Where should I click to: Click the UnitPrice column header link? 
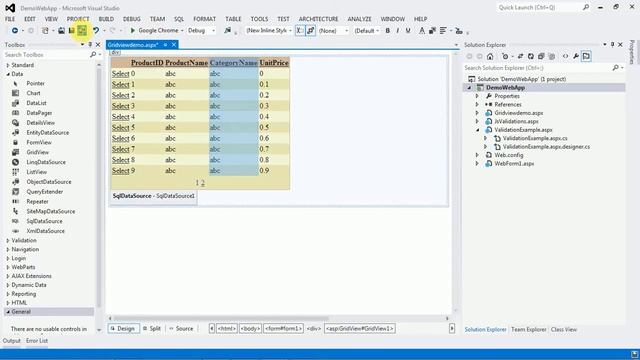tap(274, 62)
